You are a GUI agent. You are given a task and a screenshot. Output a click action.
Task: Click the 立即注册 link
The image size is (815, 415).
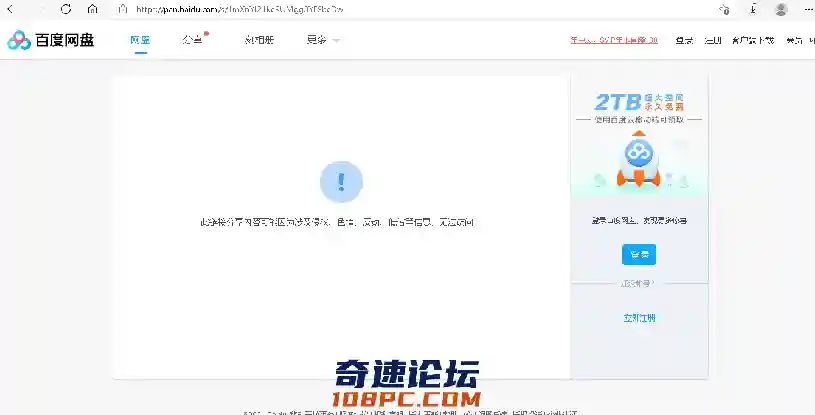tap(639, 318)
